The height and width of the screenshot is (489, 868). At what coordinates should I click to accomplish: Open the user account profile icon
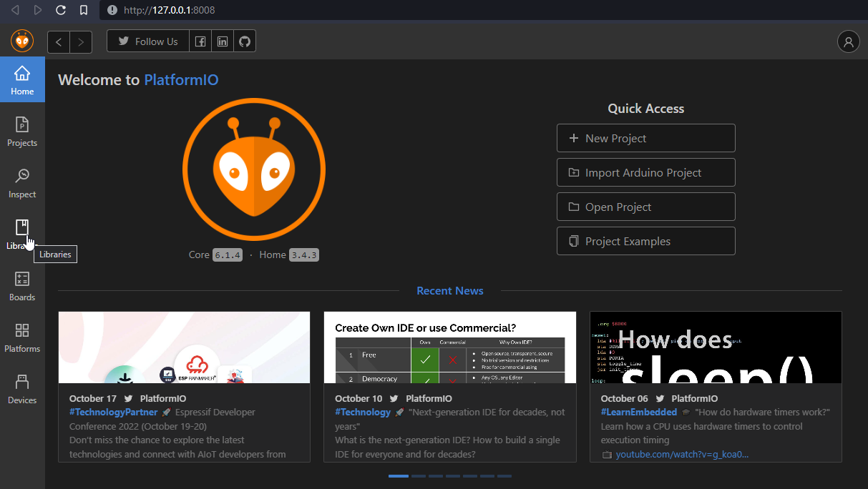tap(849, 41)
